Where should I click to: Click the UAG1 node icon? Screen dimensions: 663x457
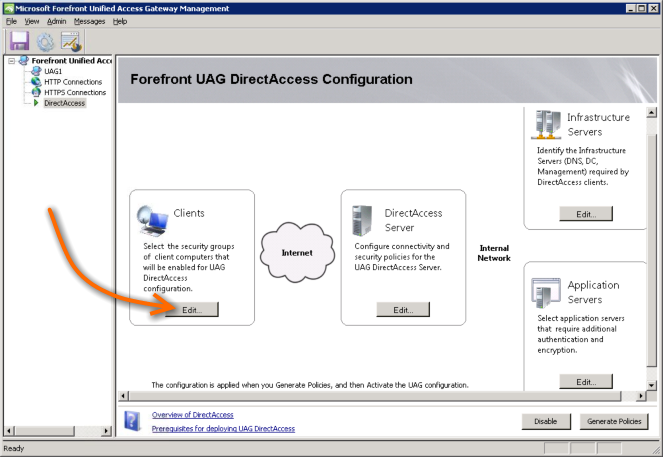(x=36, y=71)
